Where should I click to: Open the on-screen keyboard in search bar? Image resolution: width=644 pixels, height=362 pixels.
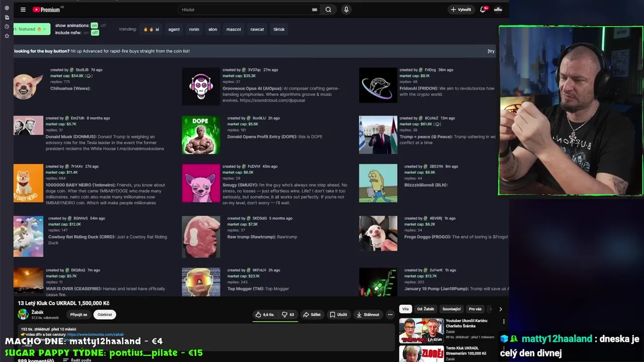[x=314, y=10]
